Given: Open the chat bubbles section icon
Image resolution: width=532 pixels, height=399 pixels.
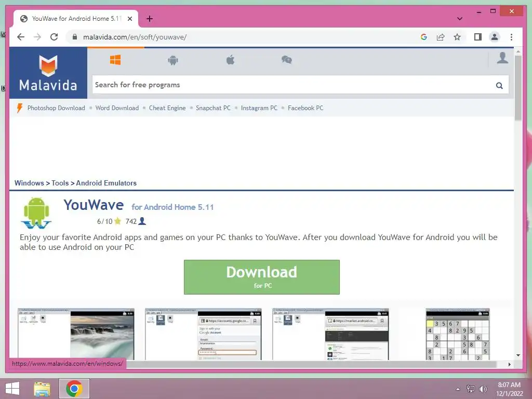Looking at the screenshot, I should [x=287, y=60].
